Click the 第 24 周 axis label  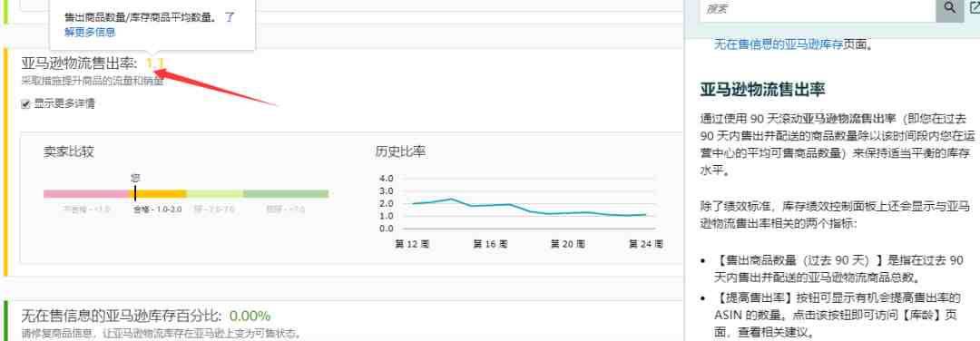[646, 244]
